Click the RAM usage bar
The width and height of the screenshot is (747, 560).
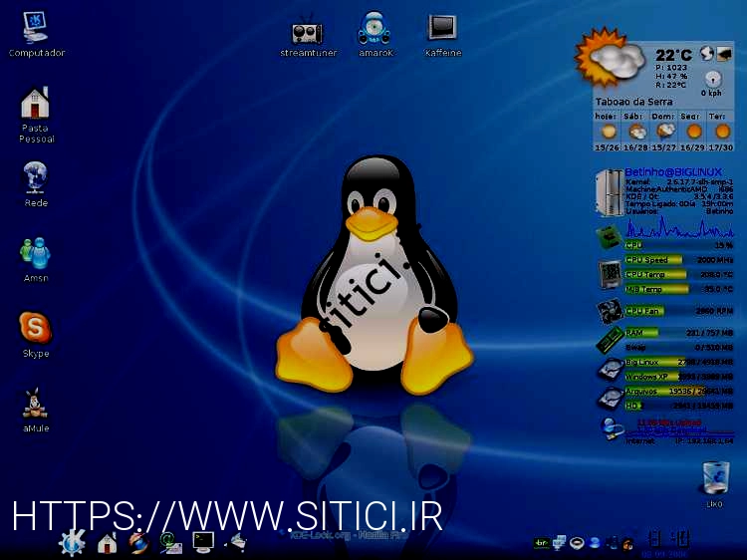(679, 333)
